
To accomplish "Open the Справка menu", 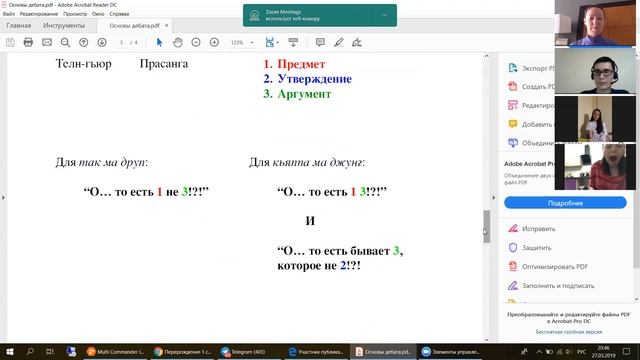I will [x=119, y=14].
